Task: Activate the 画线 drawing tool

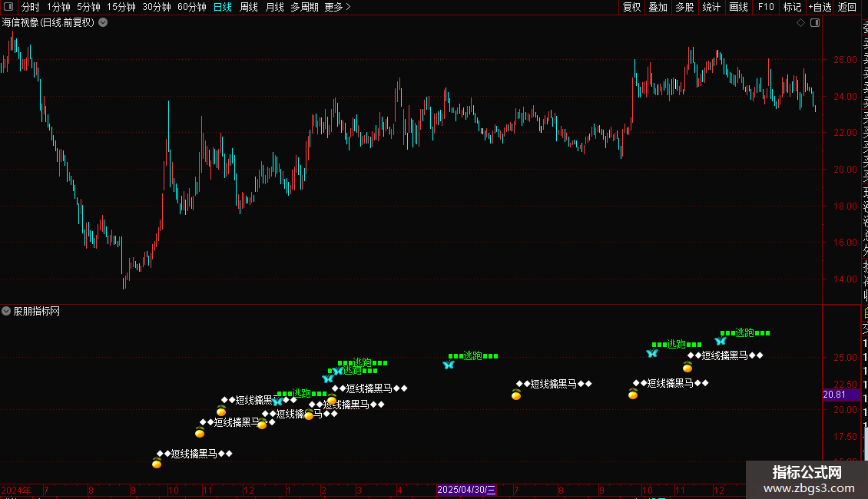Action: pyautogui.click(x=738, y=7)
